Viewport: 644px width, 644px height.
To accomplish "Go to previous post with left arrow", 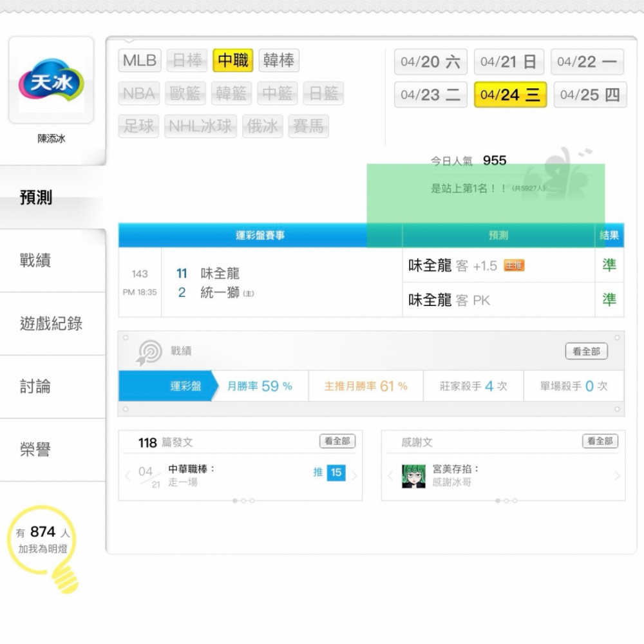I will click(128, 476).
